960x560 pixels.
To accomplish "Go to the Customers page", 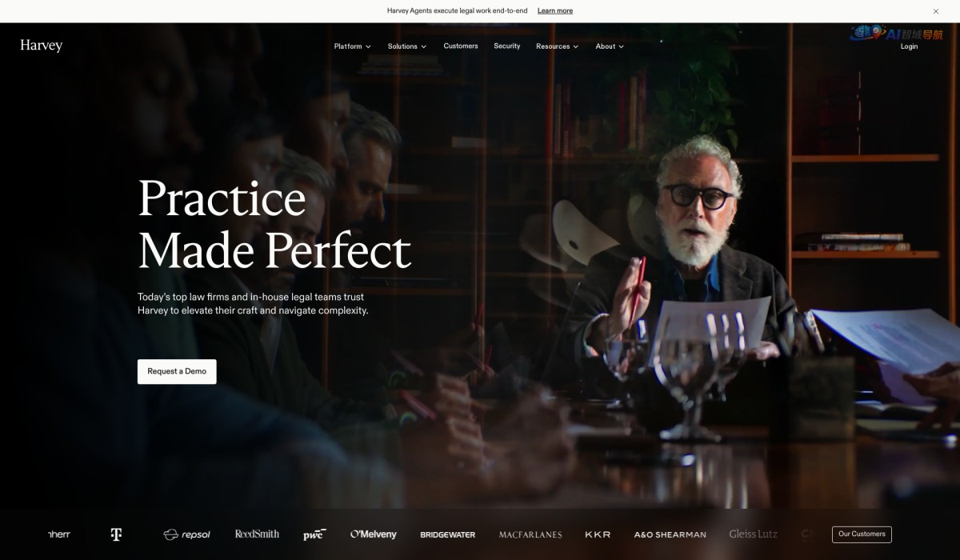I will click(461, 46).
